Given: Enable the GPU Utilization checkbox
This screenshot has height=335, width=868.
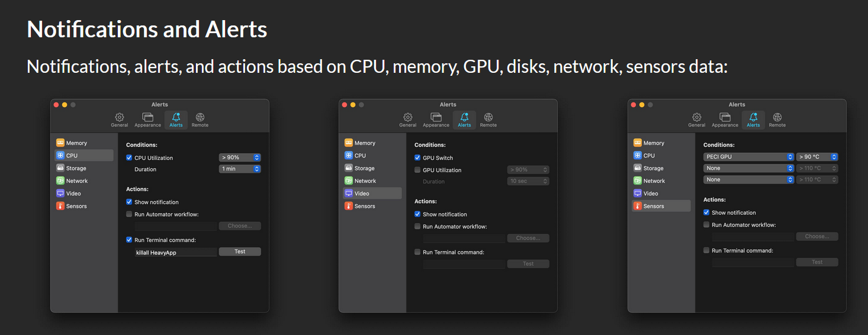Looking at the screenshot, I should click(417, 170).
